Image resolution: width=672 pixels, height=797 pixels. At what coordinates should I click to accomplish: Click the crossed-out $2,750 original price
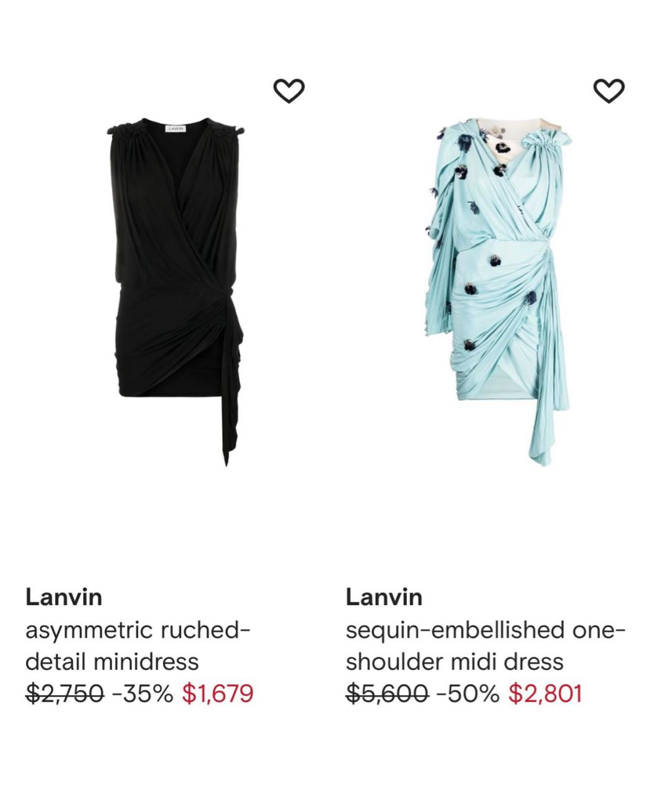pos(65,693)
